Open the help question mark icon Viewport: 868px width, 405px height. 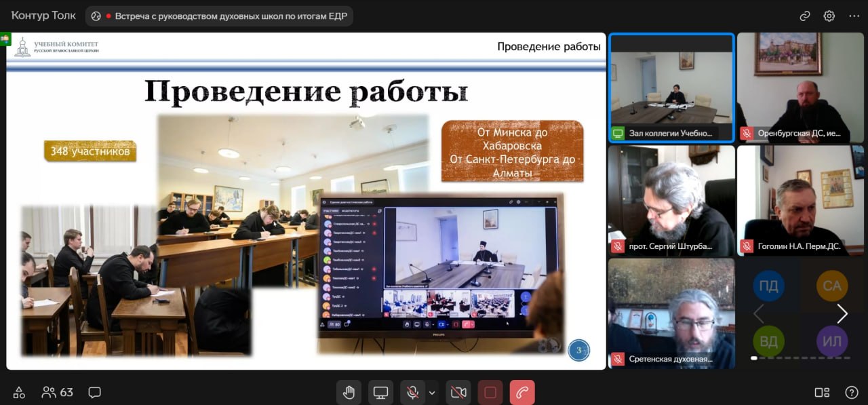tap(852, 392)
